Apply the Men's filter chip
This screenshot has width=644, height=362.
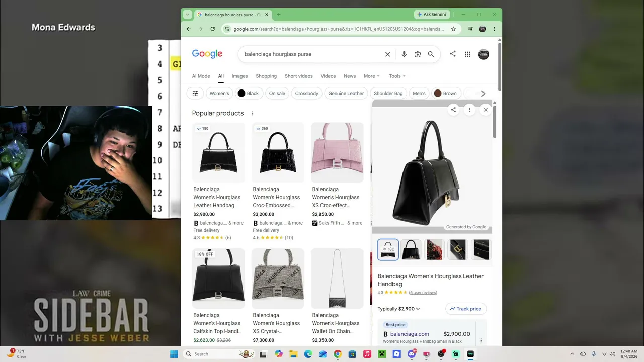point(419,93)
